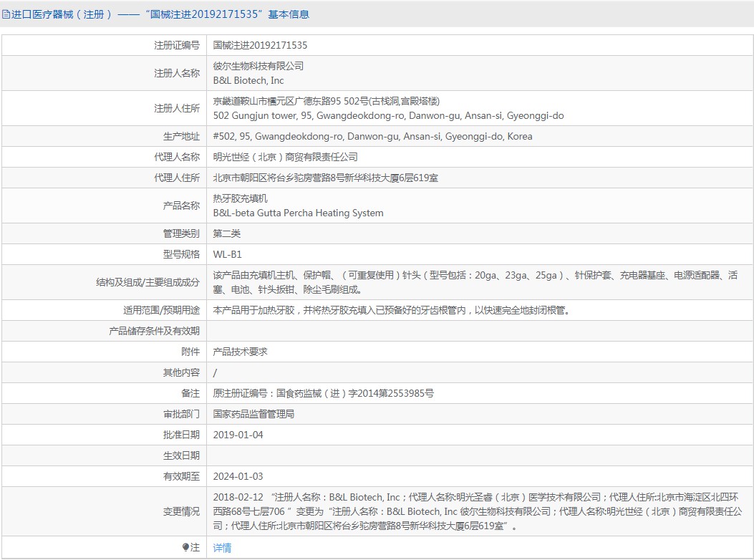Open the 详情 link

point(222,548)
